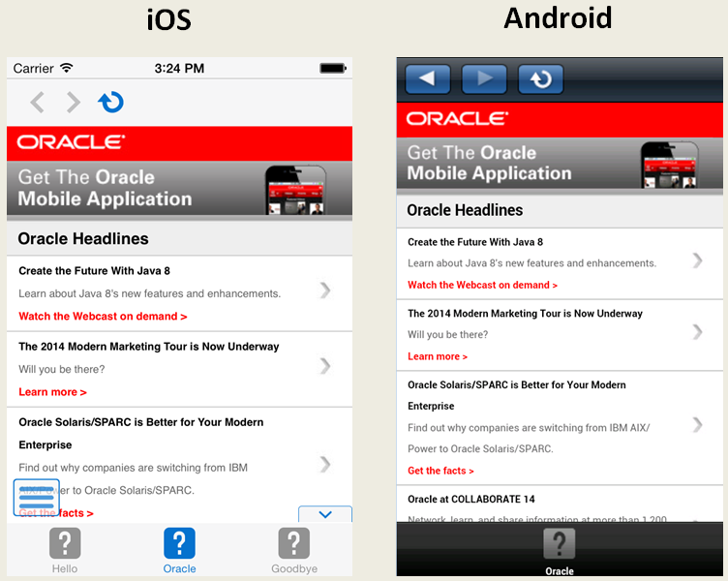
Task: Tap the iOS Wi-Fi status icon
Action: point(67,68)
